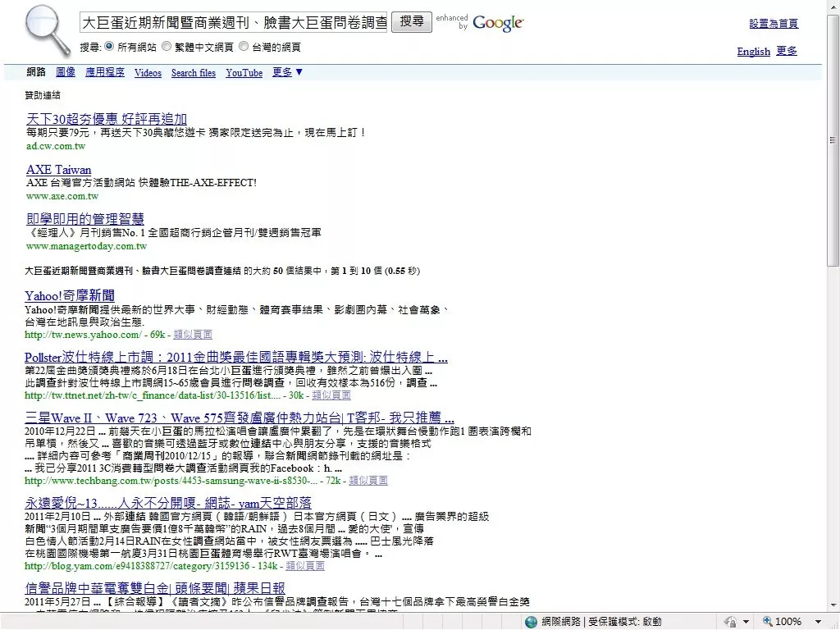Viewport: 840px width, 630px height.
Task: Open the Pollster波仕特線上市調 result
Action: click(236, 358)
